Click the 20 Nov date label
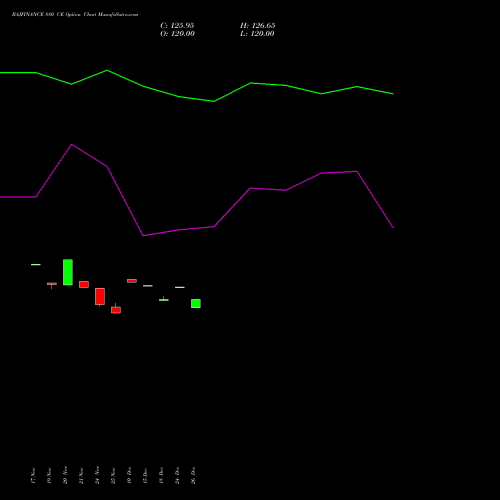Image resolution: width=500 pixels, height=500 pixels. click(65, 475)
